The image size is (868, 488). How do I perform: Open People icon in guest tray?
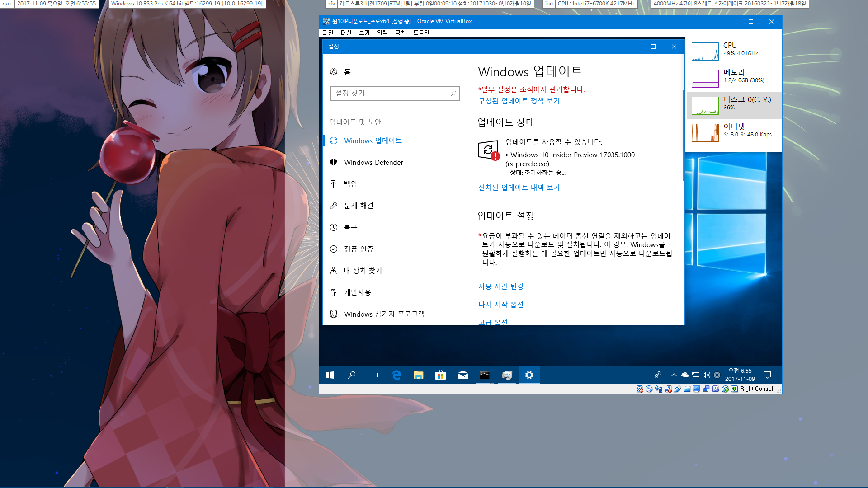pos(658,375)
